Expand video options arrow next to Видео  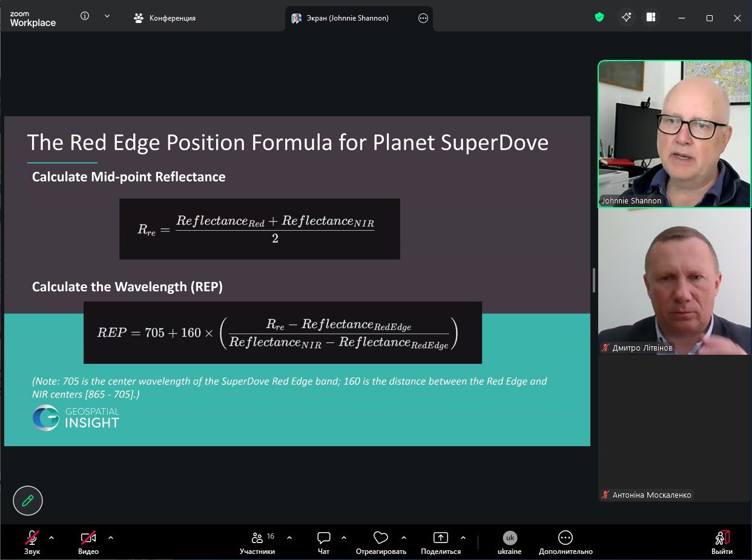pyautogui.click(x=111, y=538)
